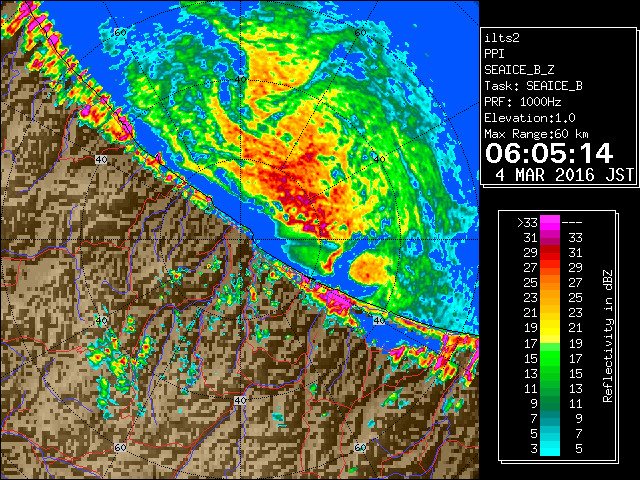Click the 'ilts2' radar name text
Screen dimensions: 640x480
(502, 38)
